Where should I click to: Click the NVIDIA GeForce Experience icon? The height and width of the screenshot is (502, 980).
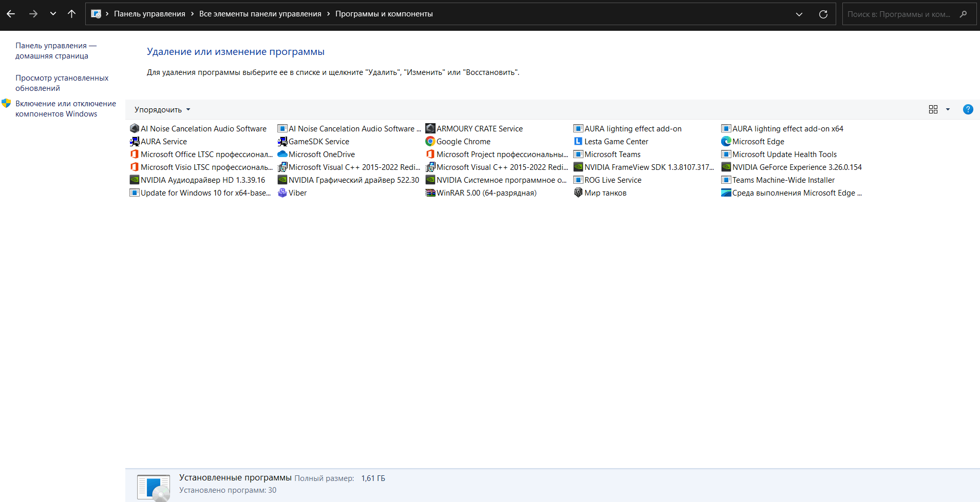pos(726,167)
